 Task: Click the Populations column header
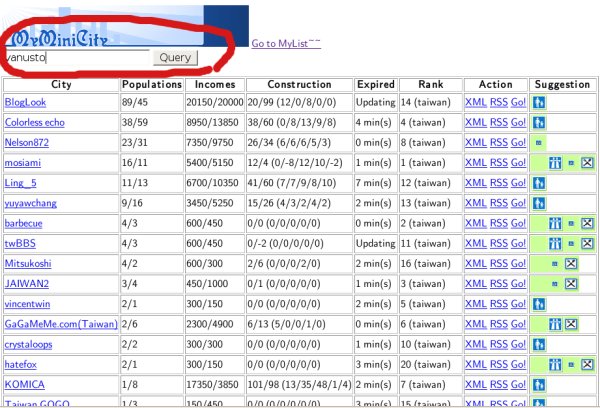point(152,85)
